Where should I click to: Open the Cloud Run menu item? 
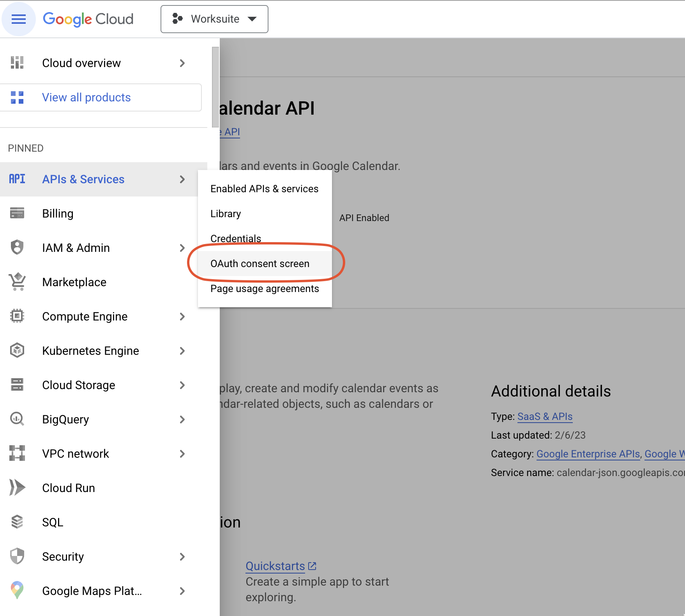[104, 488]
